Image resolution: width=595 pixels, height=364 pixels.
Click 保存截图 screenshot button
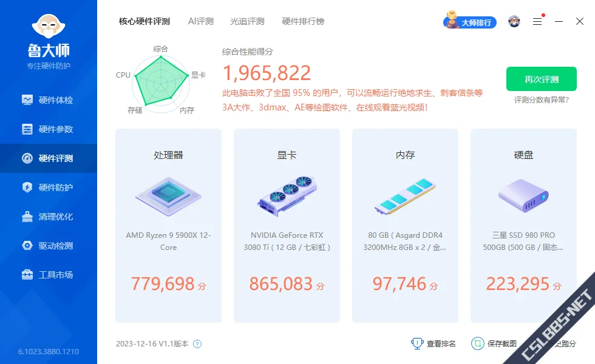coord(494,343)
